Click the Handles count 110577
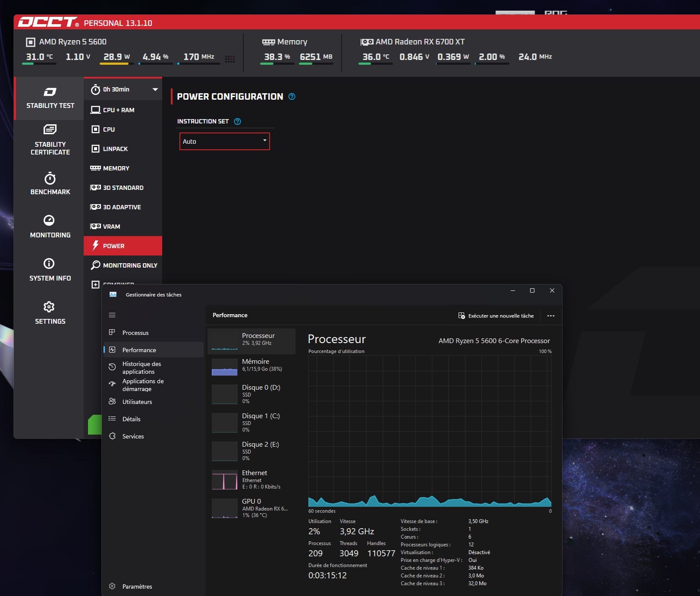Viewport: 700px width, 596px height. point(381,554)
